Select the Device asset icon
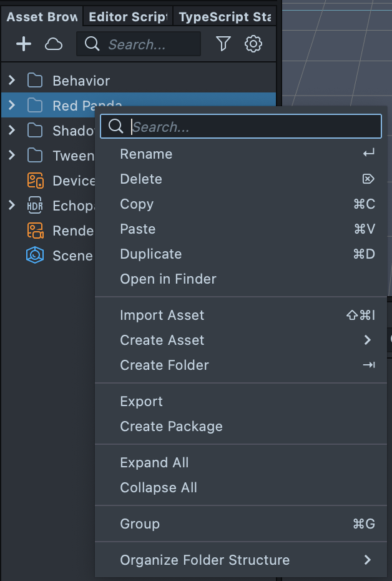 click(x=35, y=181)
